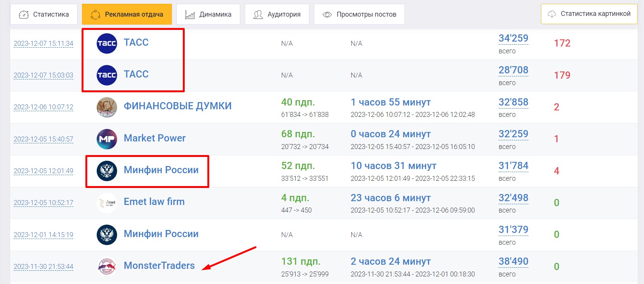The width and height of the screenshot is (644, 284).
Task: Click the 10 часов 31 минут duration
Action: click(394, 166)
